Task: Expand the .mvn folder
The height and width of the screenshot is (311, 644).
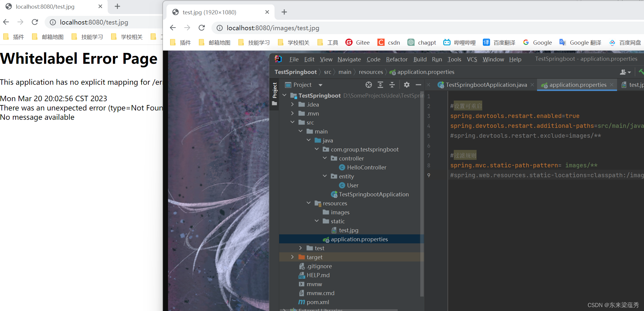Action: click(x=292, y=113)
